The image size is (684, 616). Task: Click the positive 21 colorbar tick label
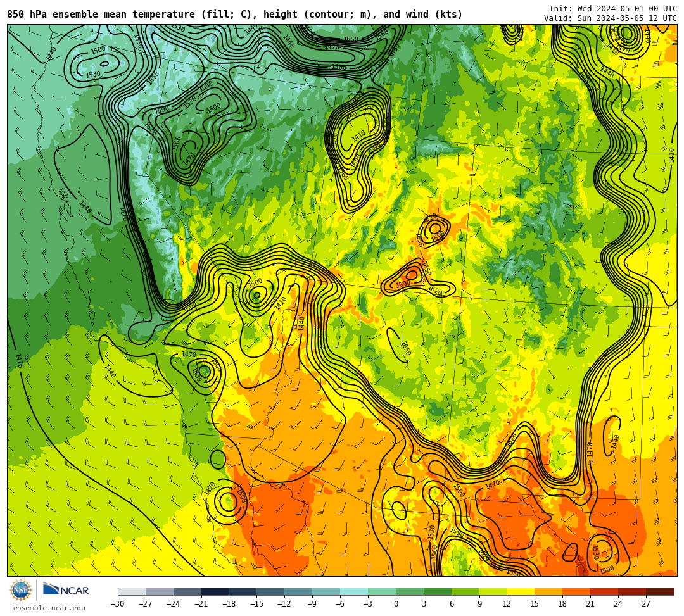pos(591,604)
